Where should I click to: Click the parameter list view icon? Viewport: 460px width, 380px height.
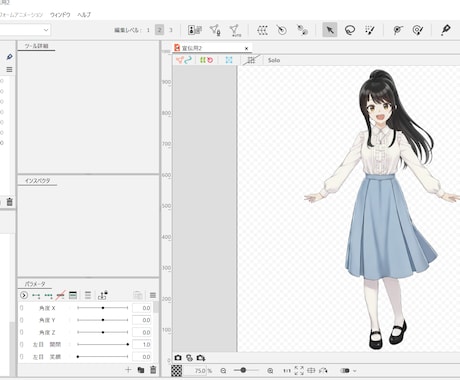click(x=73, y=295)
